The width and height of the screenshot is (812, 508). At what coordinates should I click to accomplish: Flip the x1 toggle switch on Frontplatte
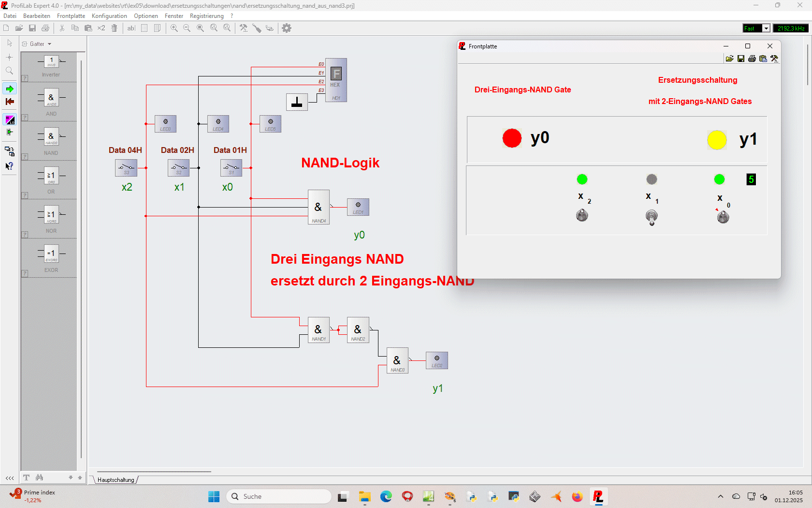[652, 217]
